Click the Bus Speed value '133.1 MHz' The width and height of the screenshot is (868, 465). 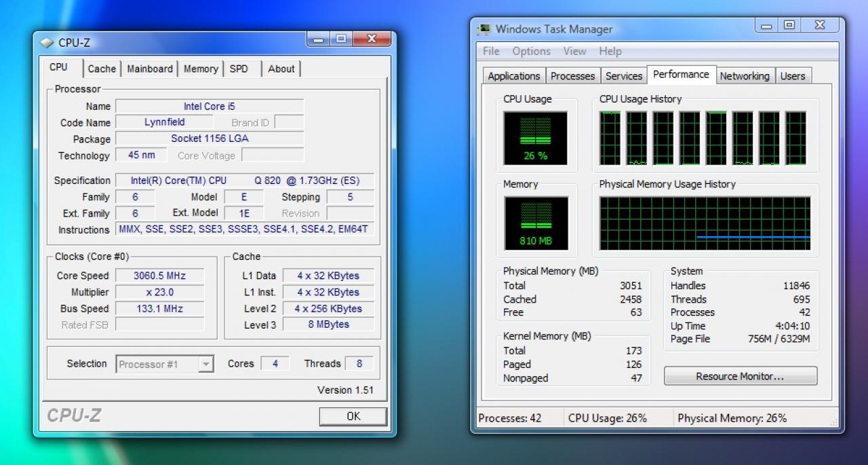pyautogui.click(x=159, y=308)
